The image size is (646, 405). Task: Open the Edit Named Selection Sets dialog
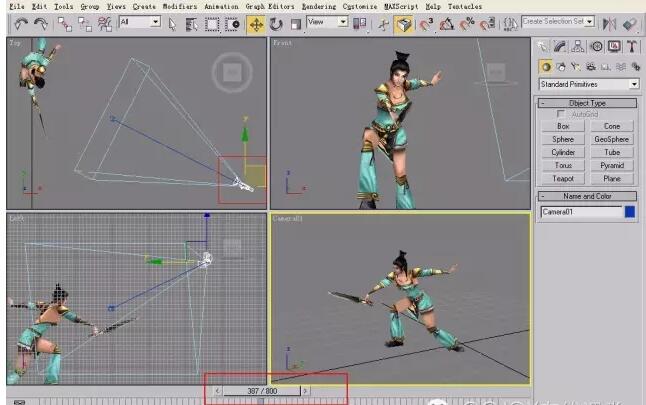coord(510,24)
